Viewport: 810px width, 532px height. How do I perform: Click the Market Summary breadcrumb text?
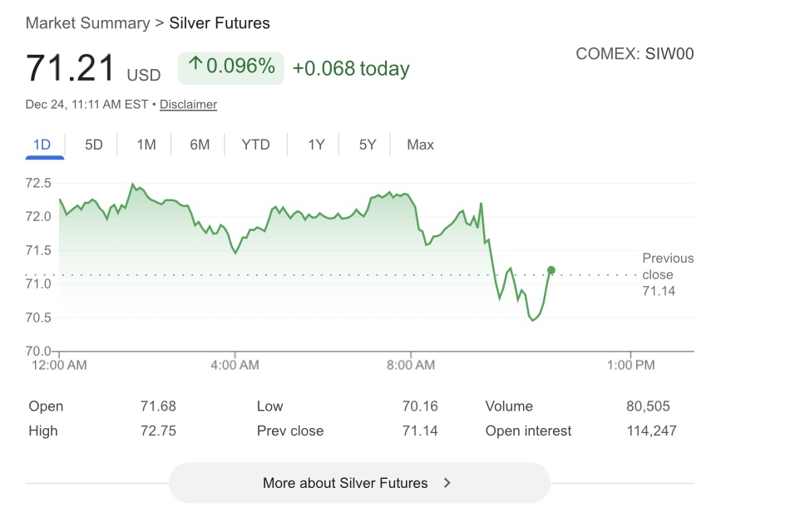pyautogui.click(x=87, y=23)
